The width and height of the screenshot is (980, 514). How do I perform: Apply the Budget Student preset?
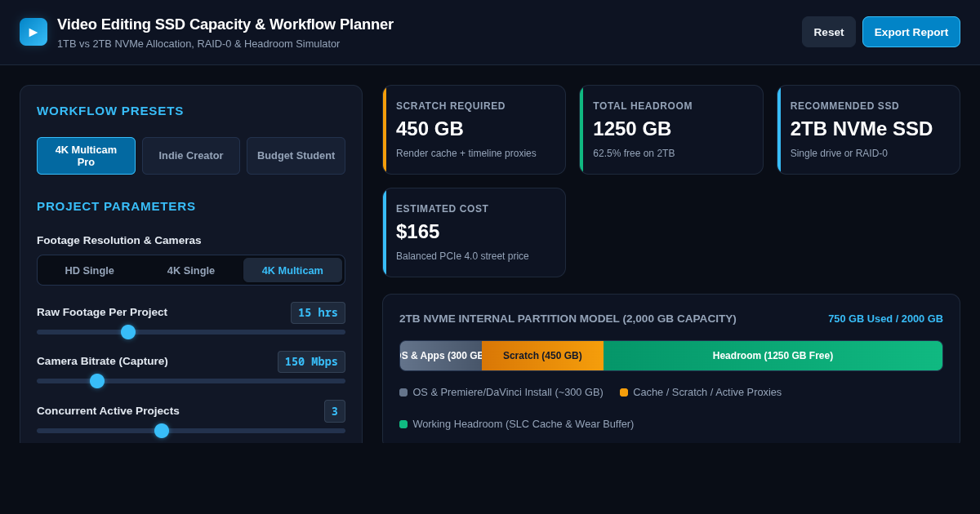(x=296, y=156)
